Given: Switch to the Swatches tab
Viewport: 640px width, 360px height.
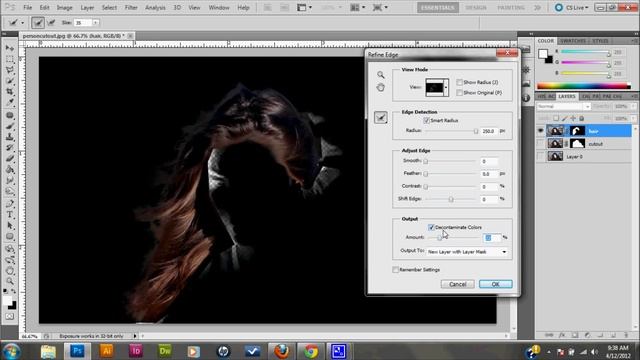Looking at the screenshot, I should point(573,41).
